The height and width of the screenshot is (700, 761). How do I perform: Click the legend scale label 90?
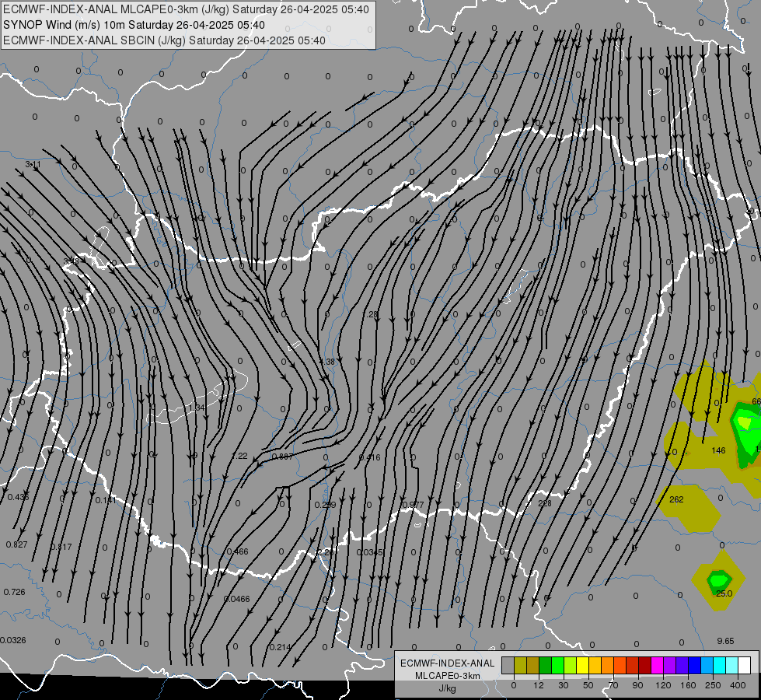[x=637, y=685]
